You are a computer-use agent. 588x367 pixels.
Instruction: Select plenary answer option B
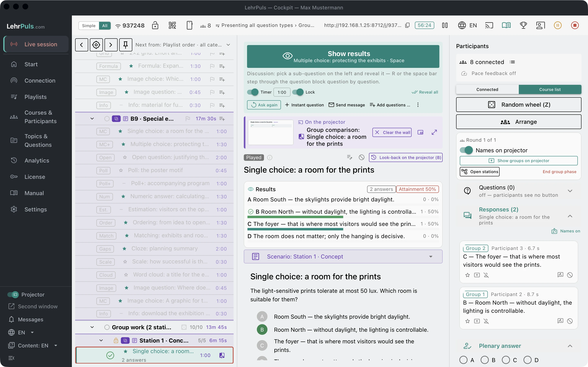[x=485, y=360]
